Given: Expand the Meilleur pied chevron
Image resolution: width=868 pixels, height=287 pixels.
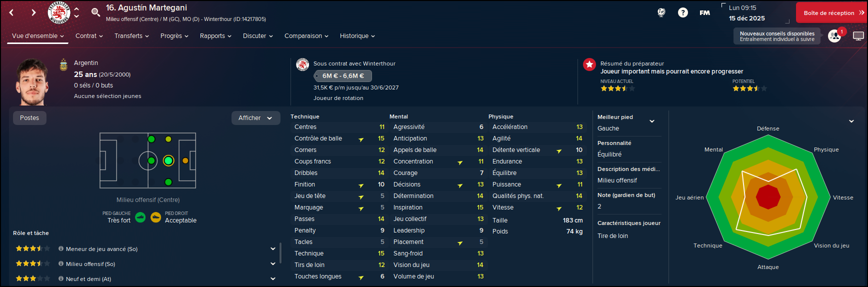Looking at the screenshot, I should pos(652,121).
